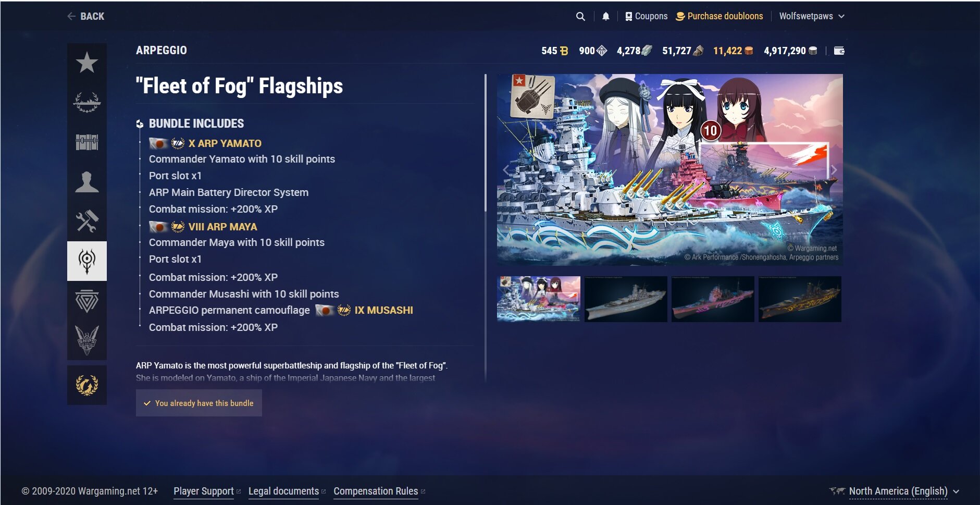Viewport: 980px width, 505px height.
Task: Expand North America (English) region selector
Action: click(895, 491)
